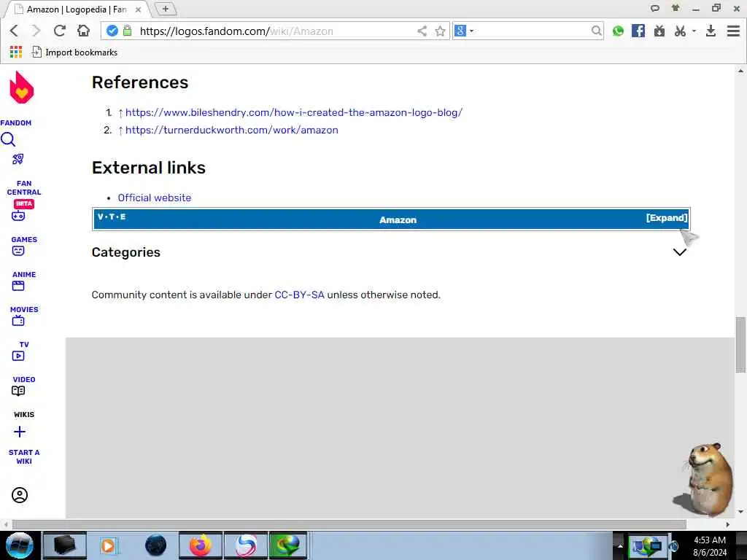Click the browser Forward arrow

[36, 31]
